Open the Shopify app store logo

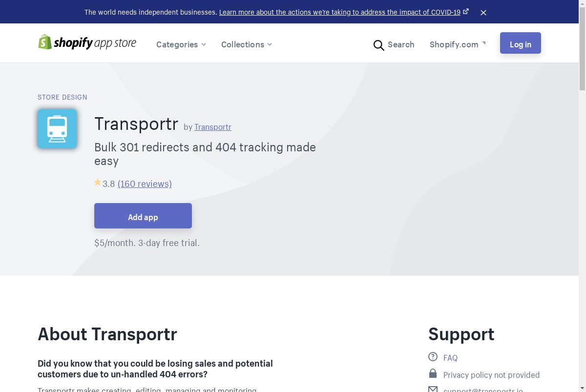pyautogui.click(x=87, y=42)
